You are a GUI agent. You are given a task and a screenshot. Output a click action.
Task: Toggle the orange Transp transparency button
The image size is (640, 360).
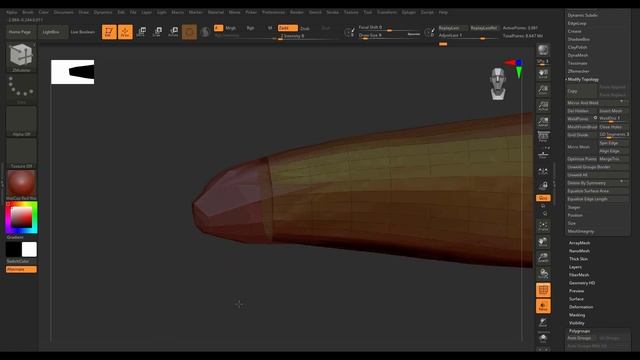click(543, 306)
